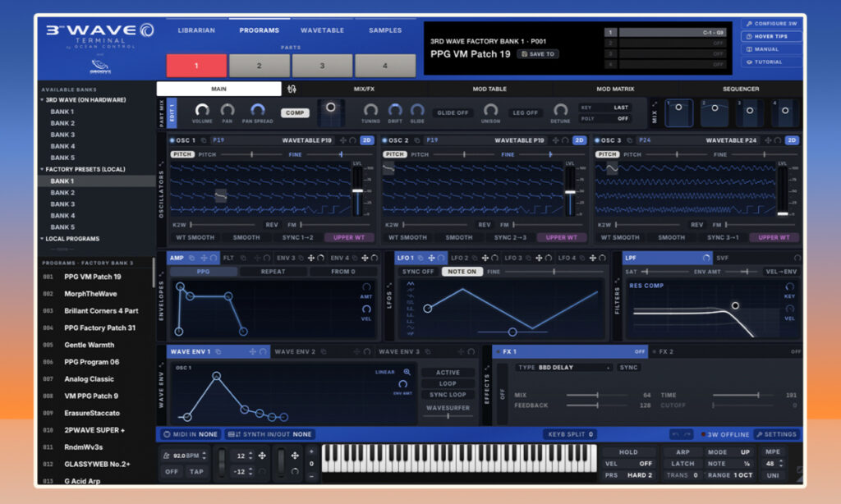Collapse the Factory Presets (Local) tree
The width and height of the screenshot is (841, 504).
(42, 169)
